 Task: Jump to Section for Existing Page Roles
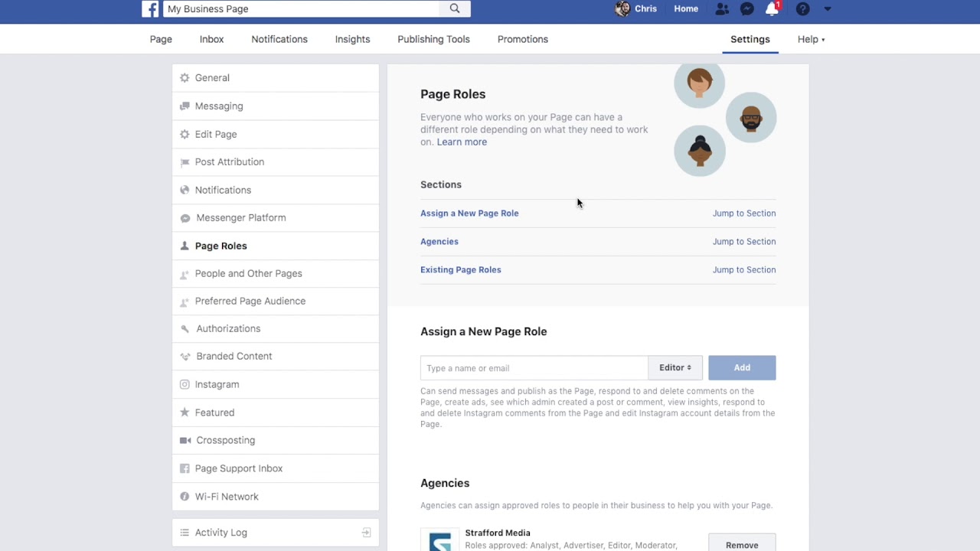[744, 270]
